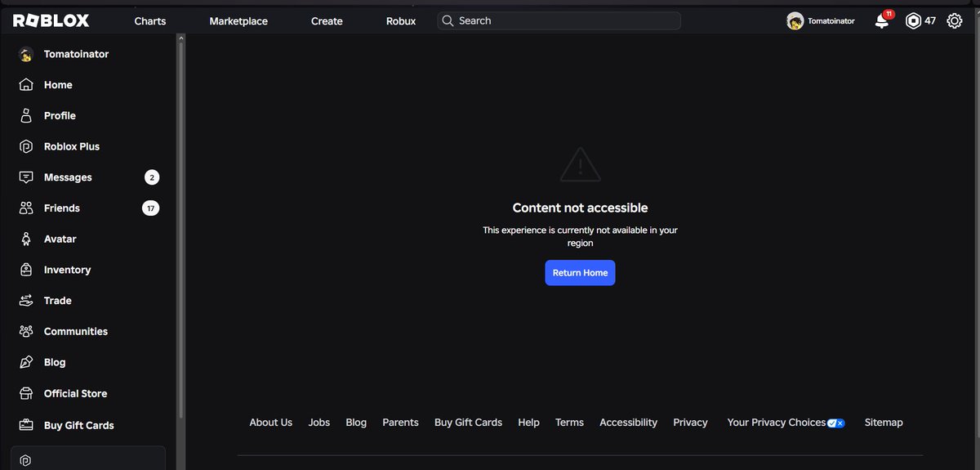Click the Robux hexagon icon

(x=913, y=21)
